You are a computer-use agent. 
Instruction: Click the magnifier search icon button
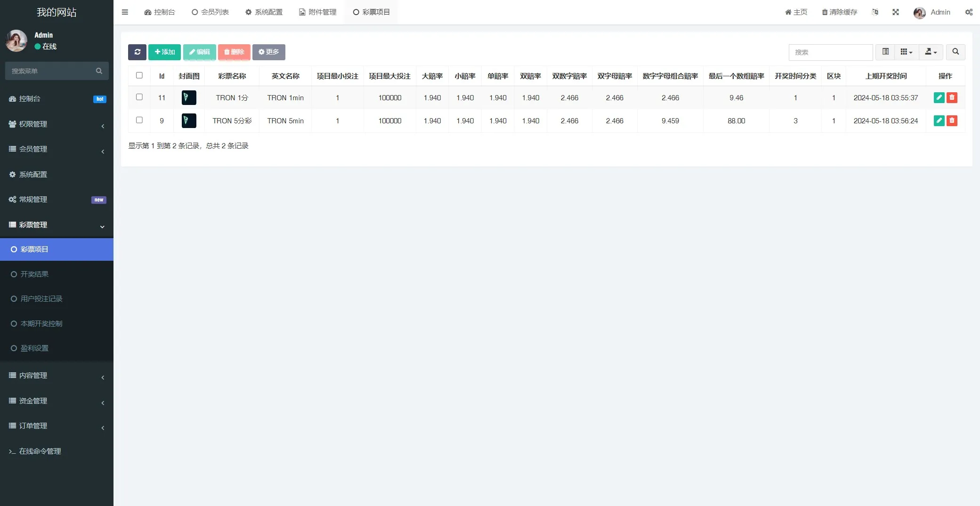[x=956, y=52]
